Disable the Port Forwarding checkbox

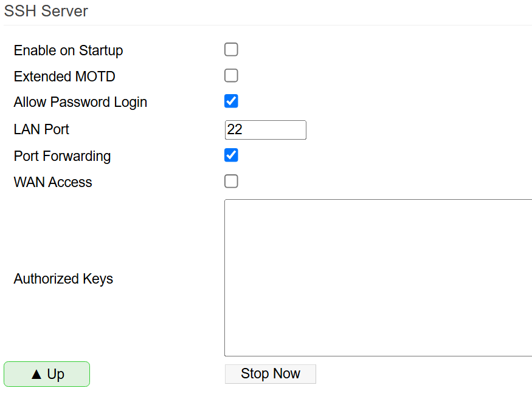pos(231,155)
